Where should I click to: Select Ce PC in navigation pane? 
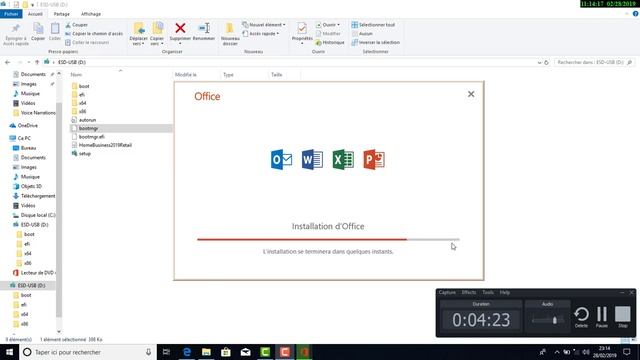(24, 138)
